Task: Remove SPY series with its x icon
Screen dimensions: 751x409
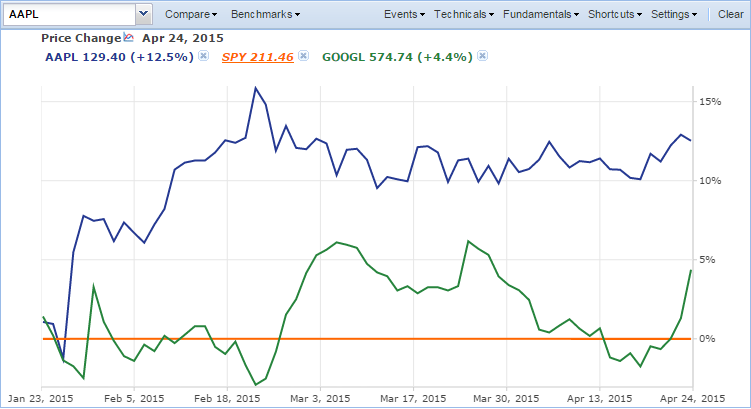Action: click(303, 56)
